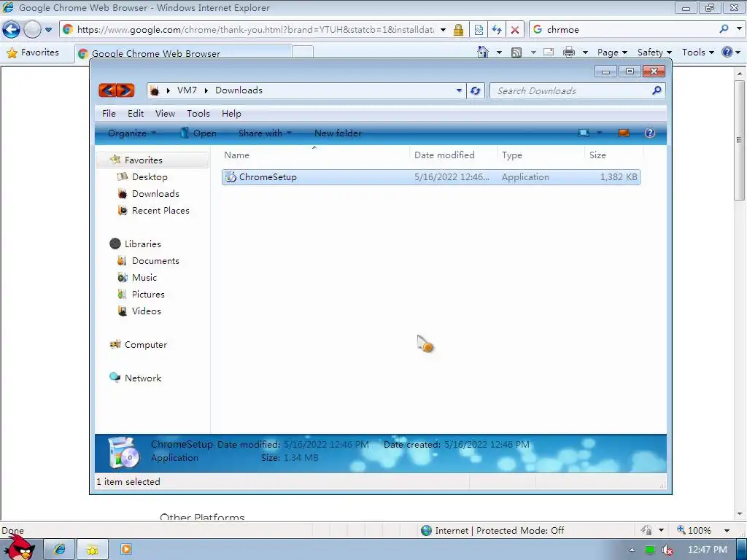Click VM7 in the Explorer breadcrumb

(x=187, y=90)
